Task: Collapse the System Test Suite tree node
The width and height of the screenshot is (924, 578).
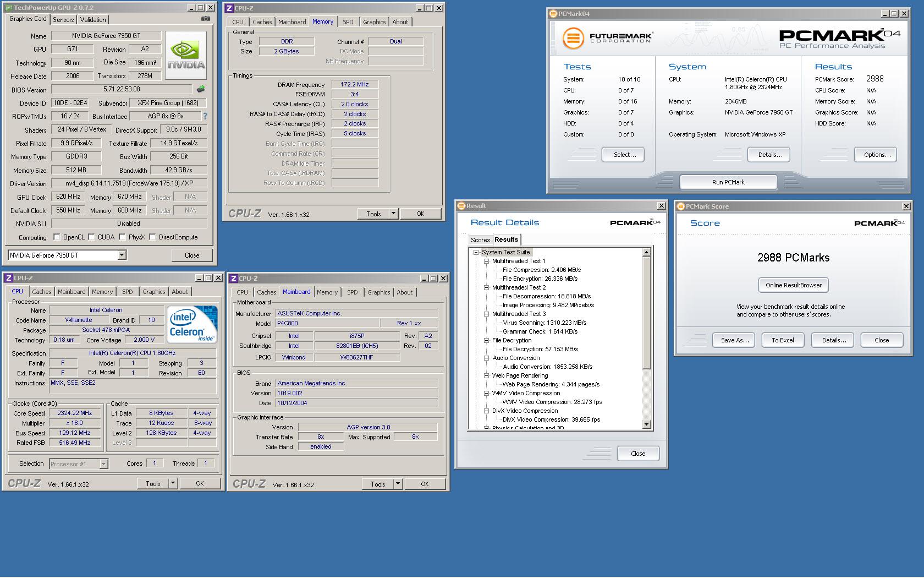Action: tap(476, 252)
